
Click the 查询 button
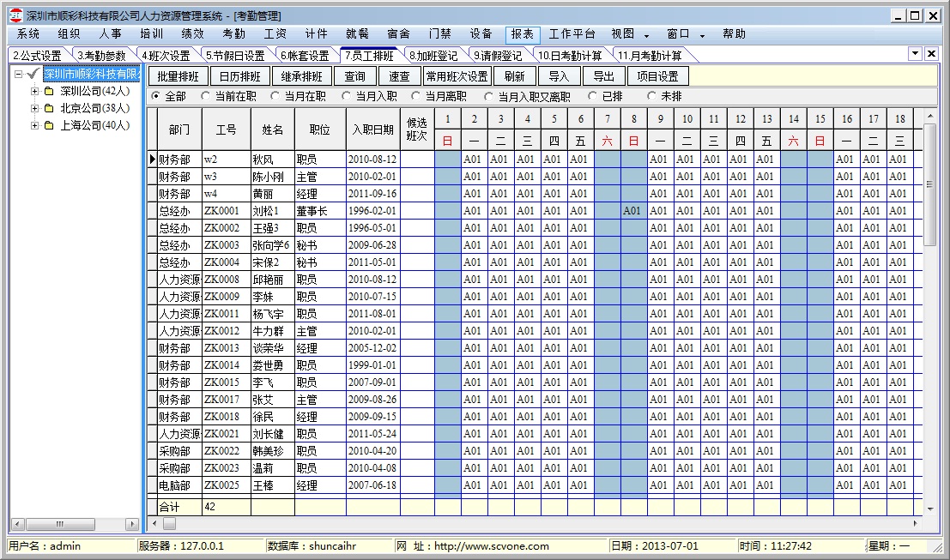pos(355,76)
